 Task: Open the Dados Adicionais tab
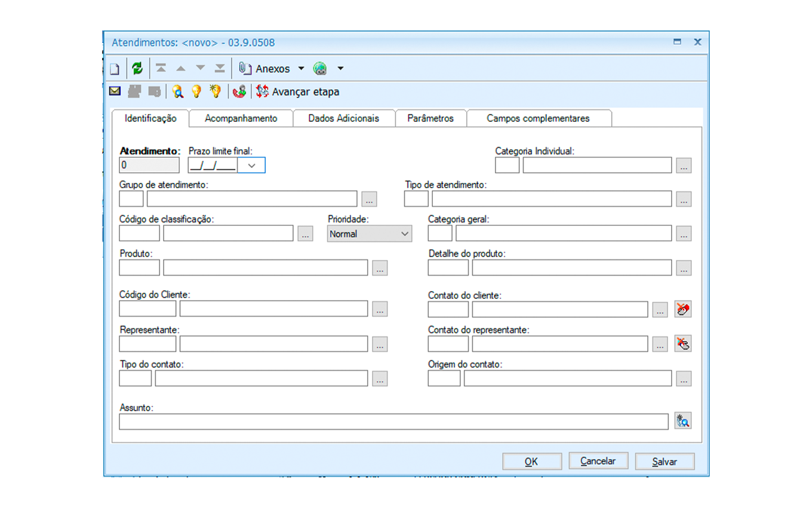pos(343,118)
